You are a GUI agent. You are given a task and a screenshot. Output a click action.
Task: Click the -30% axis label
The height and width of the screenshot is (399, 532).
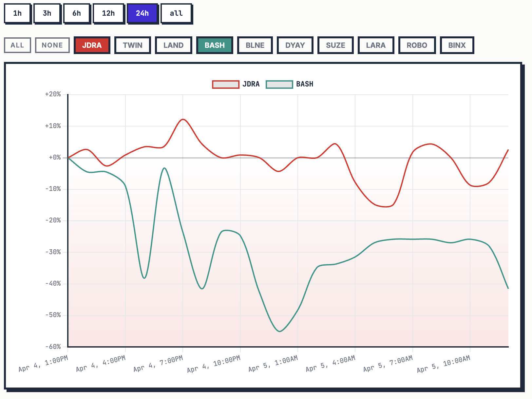tap(53, 252)
